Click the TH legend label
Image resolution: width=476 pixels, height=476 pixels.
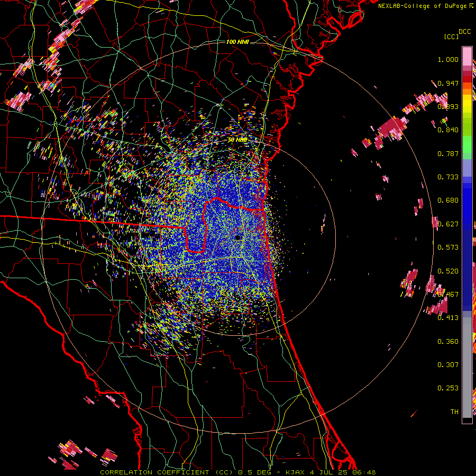454,412
